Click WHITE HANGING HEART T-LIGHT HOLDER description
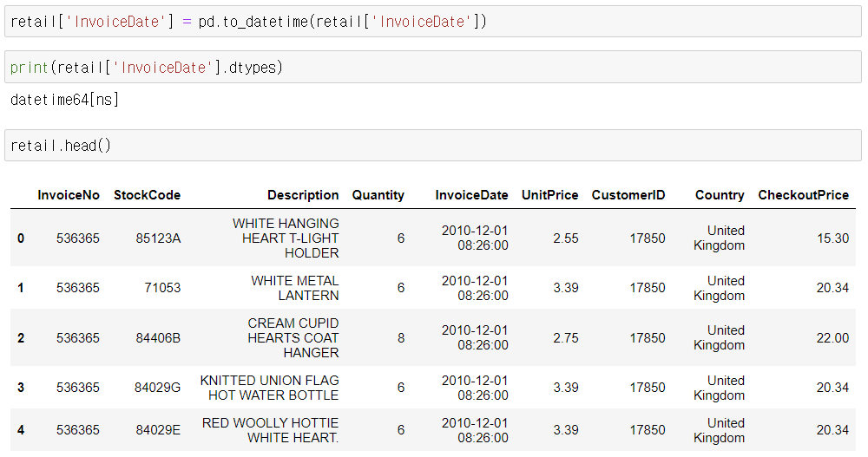 tap(286, 238)
